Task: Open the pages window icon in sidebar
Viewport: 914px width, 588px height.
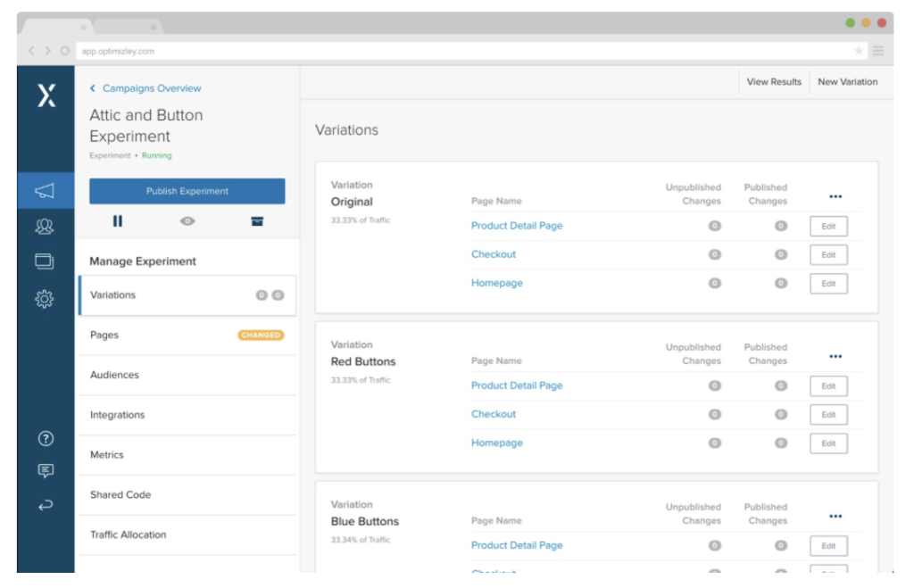Action: pyautogui.click(x=45, y=261)
